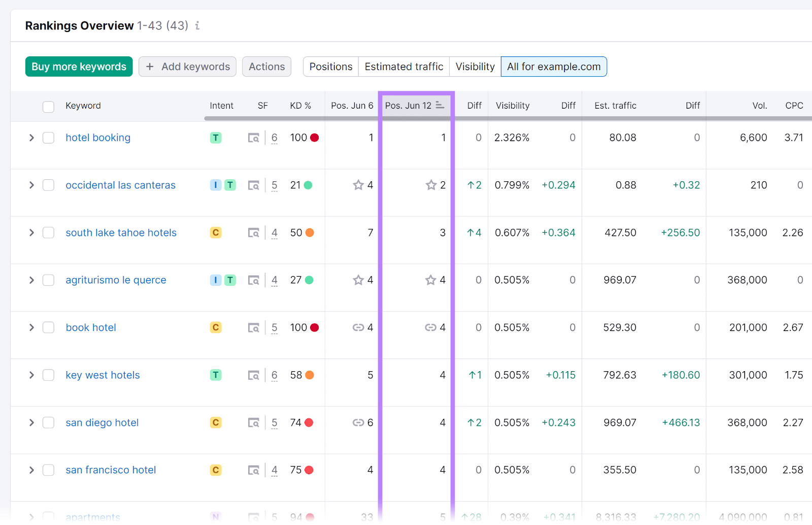812x525 pixels.
Task: Select the transactional intent badge for key west hotels
Action: click(216, 375)
